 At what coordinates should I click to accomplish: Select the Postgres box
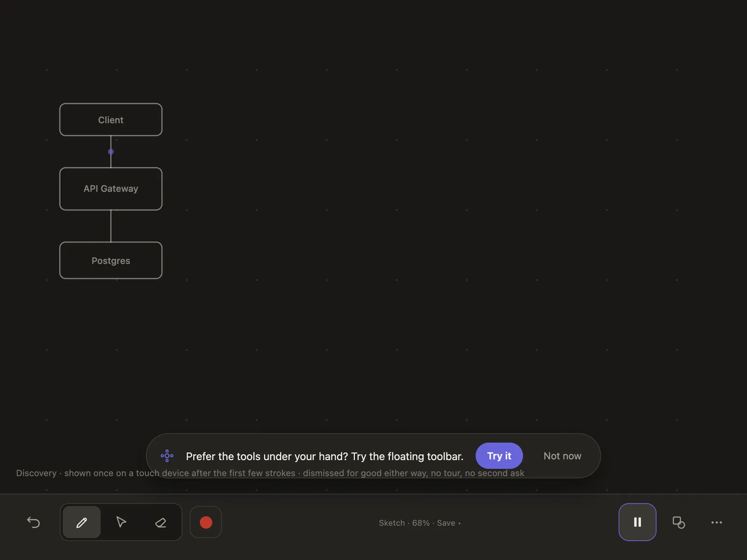[111, 260]
